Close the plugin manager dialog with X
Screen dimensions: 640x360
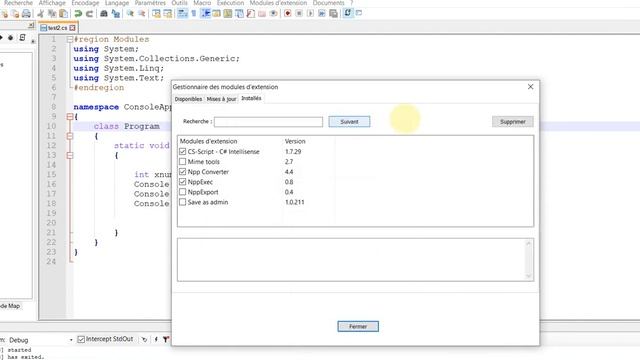pos(530,87)
